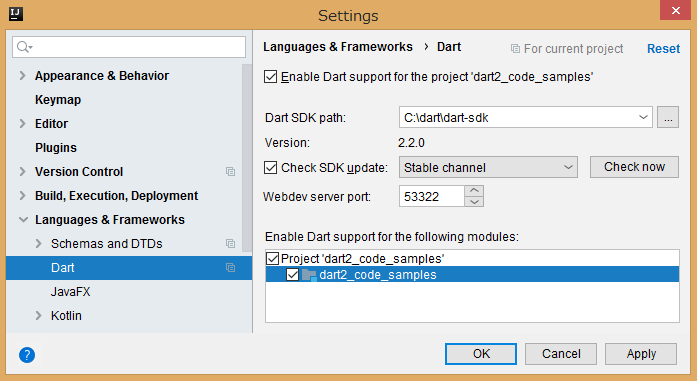Select Editor in settings tree
Viewport: 697px width, 381px height.
pyautogui.click(x=52, y=124)
